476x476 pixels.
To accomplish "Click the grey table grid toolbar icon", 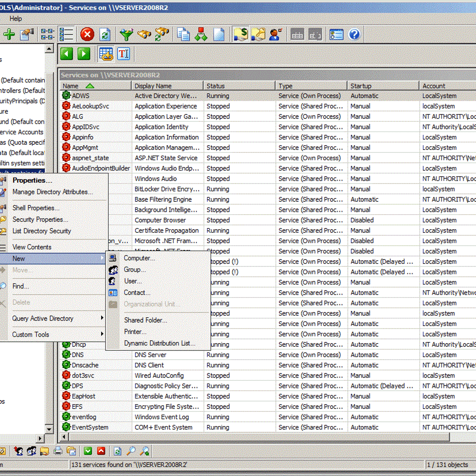I will (297, 35).
